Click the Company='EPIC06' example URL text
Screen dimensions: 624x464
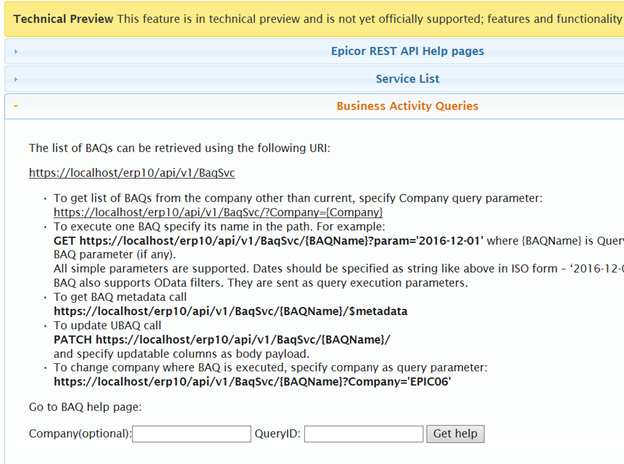tap(252, 382)
